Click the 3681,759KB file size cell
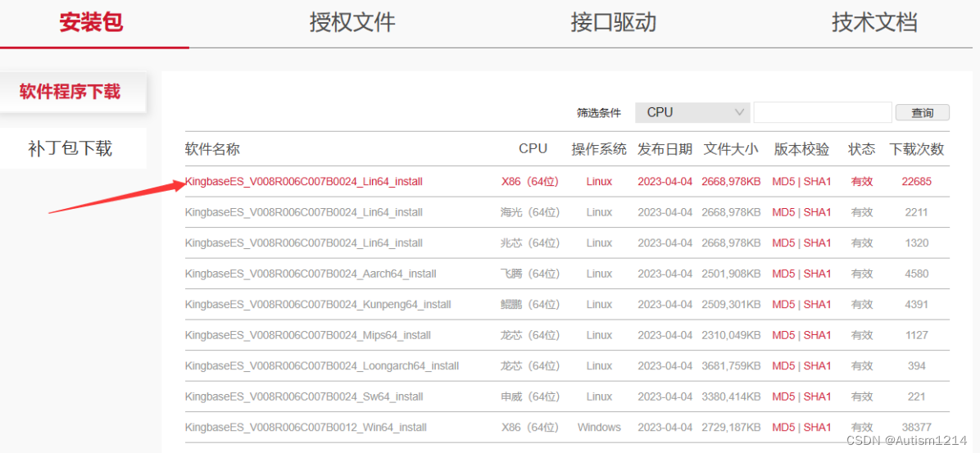980x453 pixels. [731, 365]
